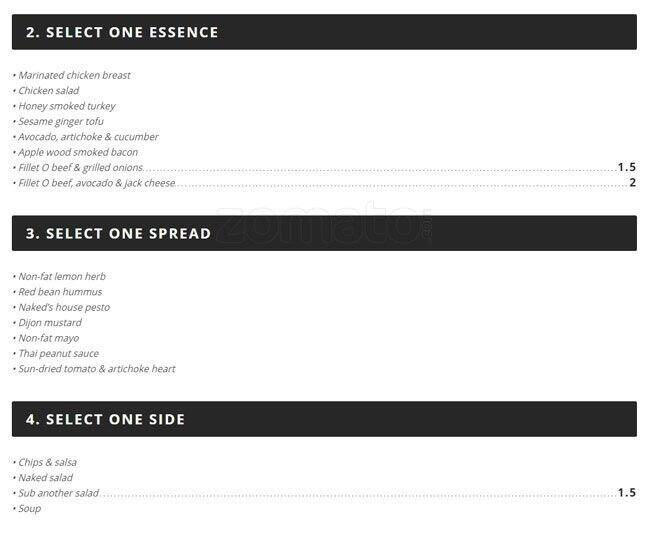Pick Fillet O beef & grilled onions
Image resolution: width=650 pixels, height=538 pixels.
coord(80,168)
